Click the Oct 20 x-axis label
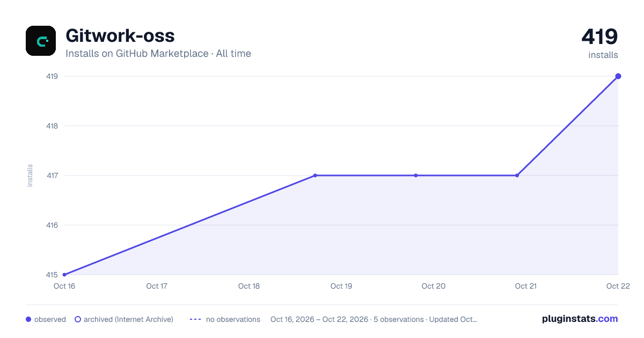 point(434,286)
